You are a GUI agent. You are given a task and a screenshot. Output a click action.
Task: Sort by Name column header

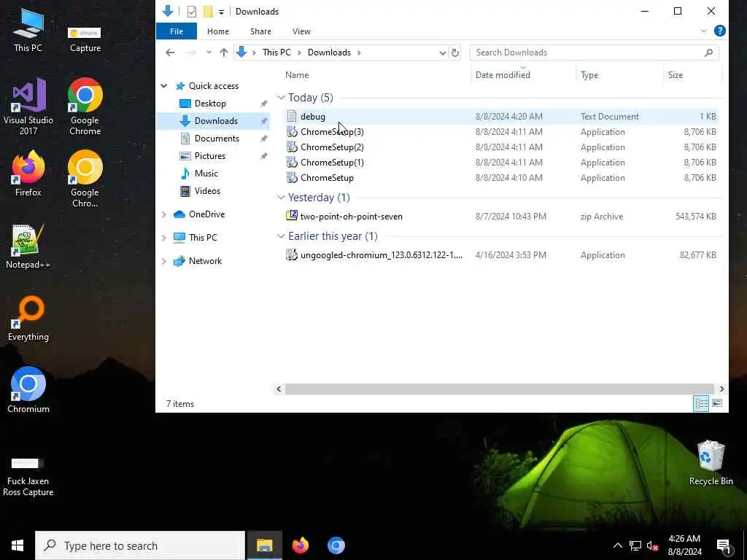(x=297, y=75)
